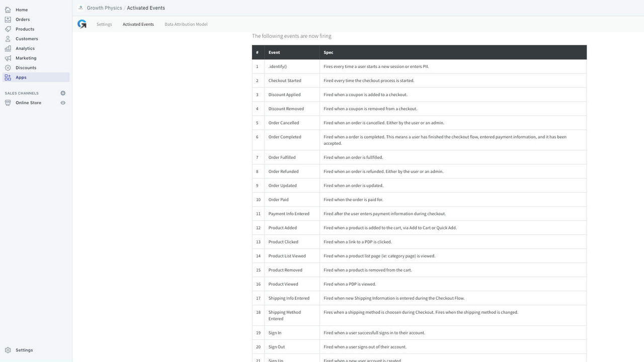The image size is (644, 362).
Task: Open the Online Store channel
Action: (x=28, y=103)
